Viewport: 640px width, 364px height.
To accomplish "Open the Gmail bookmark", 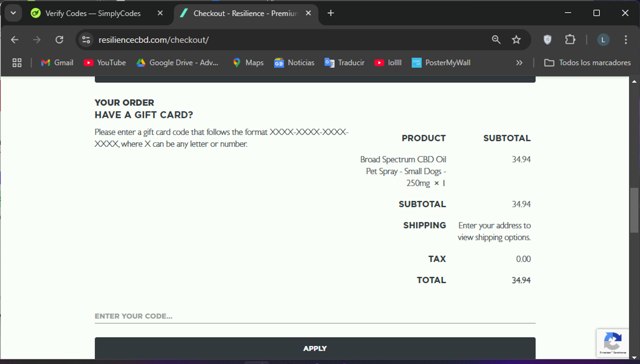I will pyautogui.click(x=57, y=62).
